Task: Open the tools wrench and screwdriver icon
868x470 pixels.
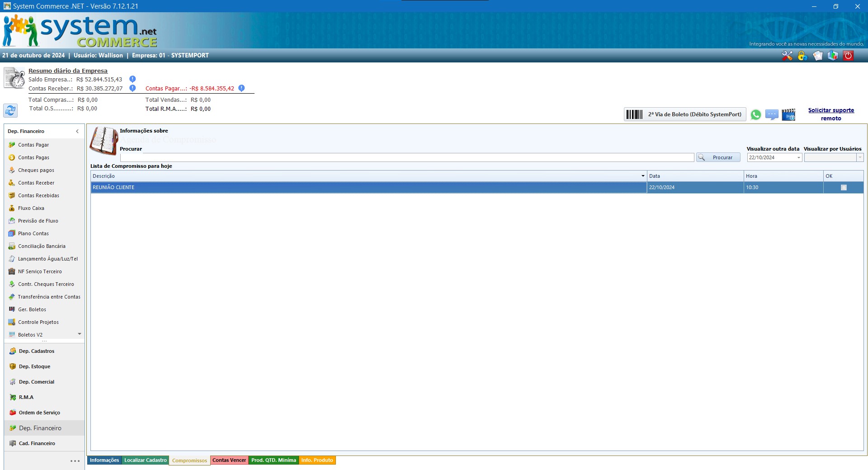Action: (787, 56)
